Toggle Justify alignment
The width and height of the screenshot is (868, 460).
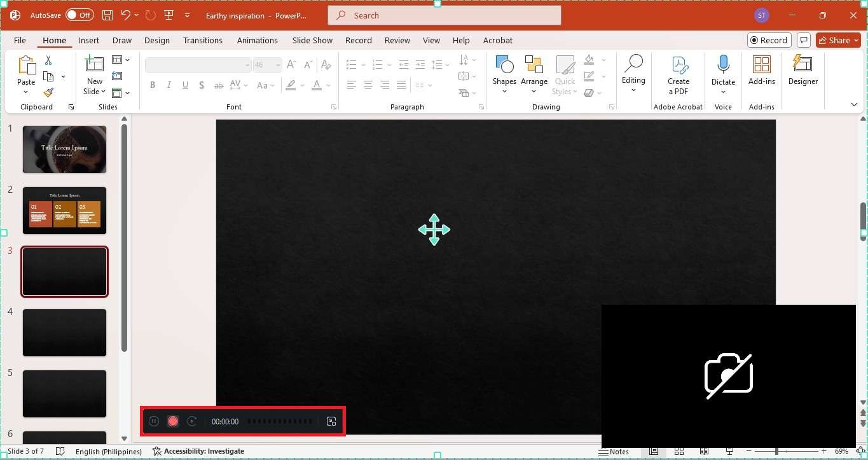401,85
